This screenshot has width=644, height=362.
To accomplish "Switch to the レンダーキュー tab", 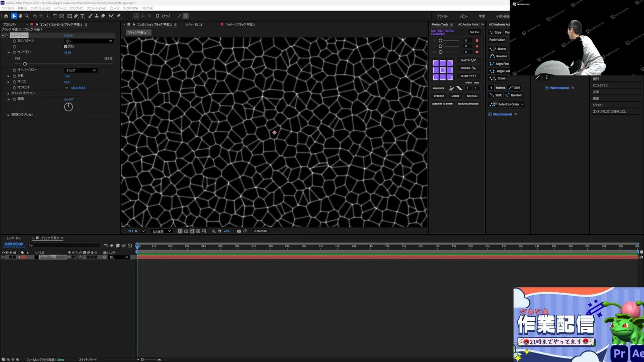I will point(15,238).
